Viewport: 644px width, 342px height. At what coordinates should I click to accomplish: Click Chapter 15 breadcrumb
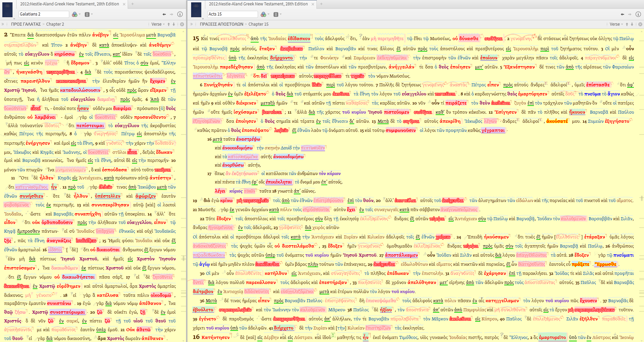[x=258, y=24]
